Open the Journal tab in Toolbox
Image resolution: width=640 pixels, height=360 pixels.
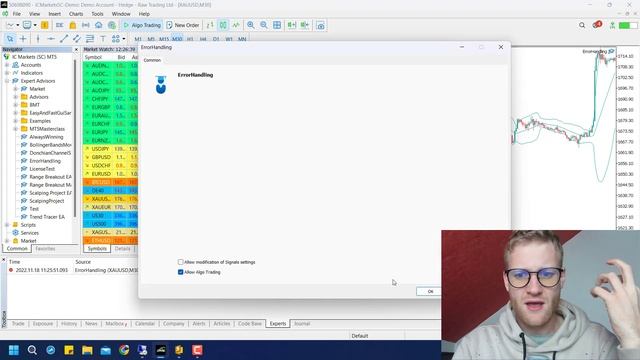[x=302, y=324]
